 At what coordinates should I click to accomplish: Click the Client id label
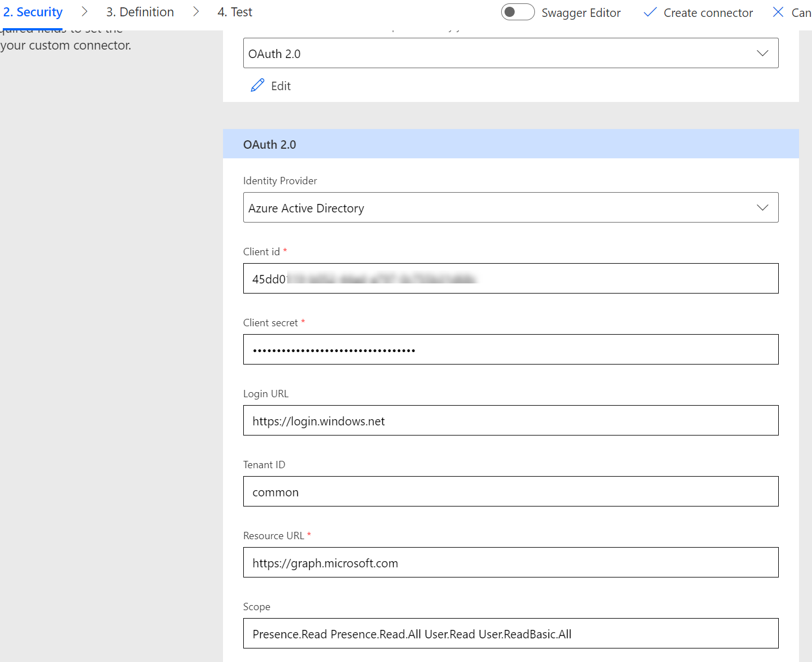[x=261, y=252]
